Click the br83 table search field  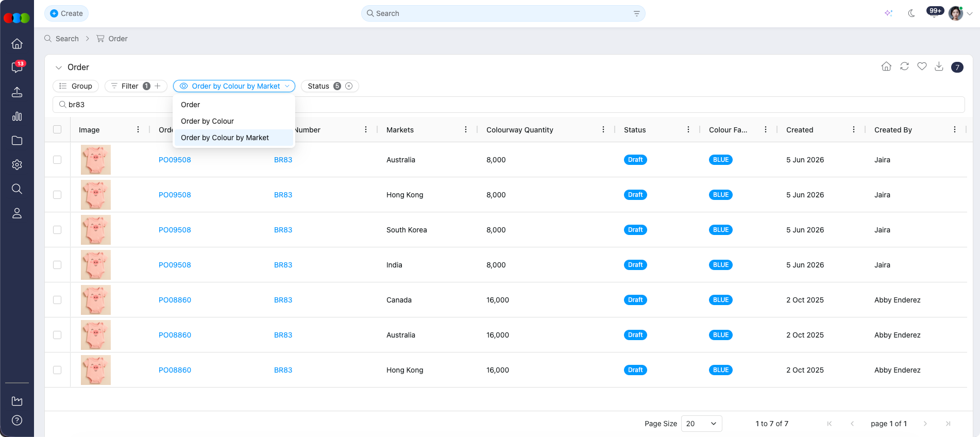509,105
